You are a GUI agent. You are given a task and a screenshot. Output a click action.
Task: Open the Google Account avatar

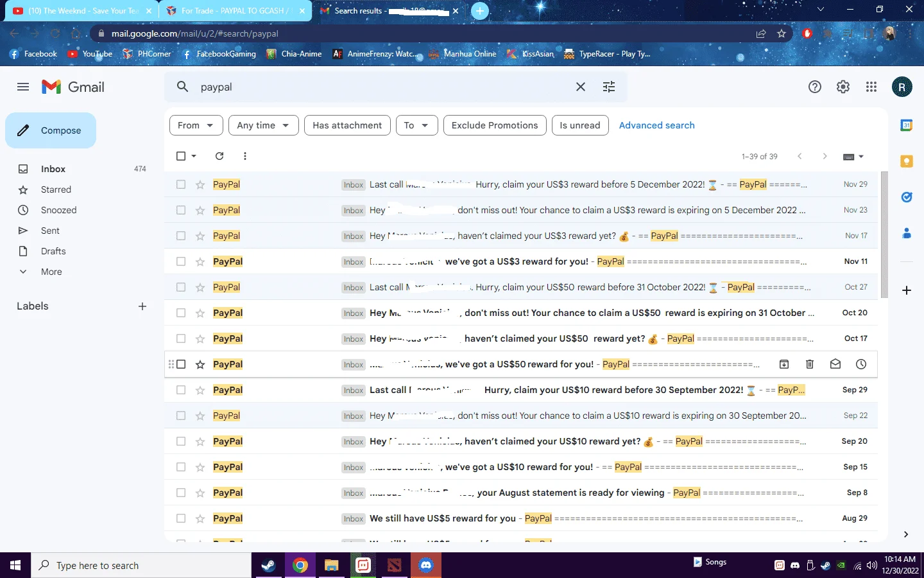pos(902,87)
